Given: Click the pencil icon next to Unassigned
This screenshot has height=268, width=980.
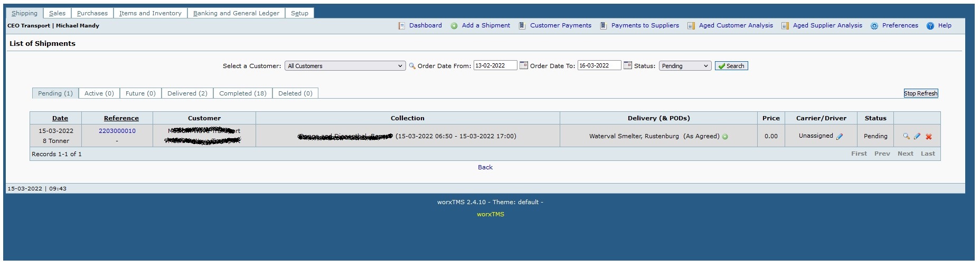Looking at the screenshot, I should 840,136.
